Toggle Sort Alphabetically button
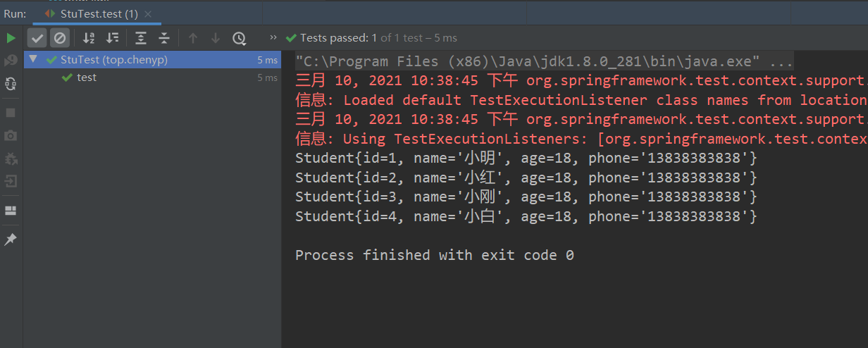The width and height of the screenshot is (868, 348). (x=89, y=38)
